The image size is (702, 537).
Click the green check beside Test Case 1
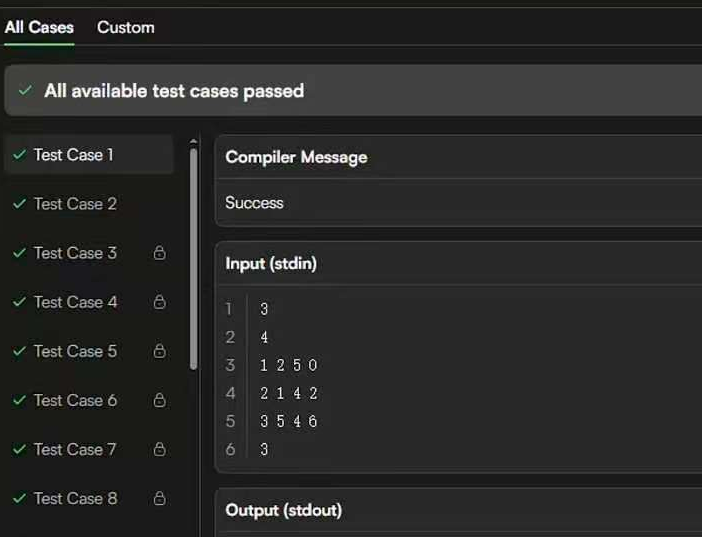(x=19, y=155)
